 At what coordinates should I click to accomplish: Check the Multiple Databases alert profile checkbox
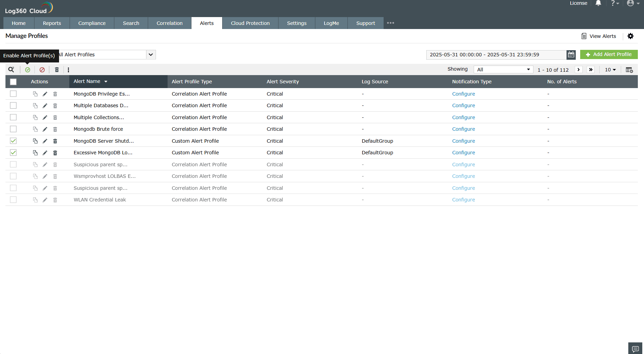pos(13,105)
